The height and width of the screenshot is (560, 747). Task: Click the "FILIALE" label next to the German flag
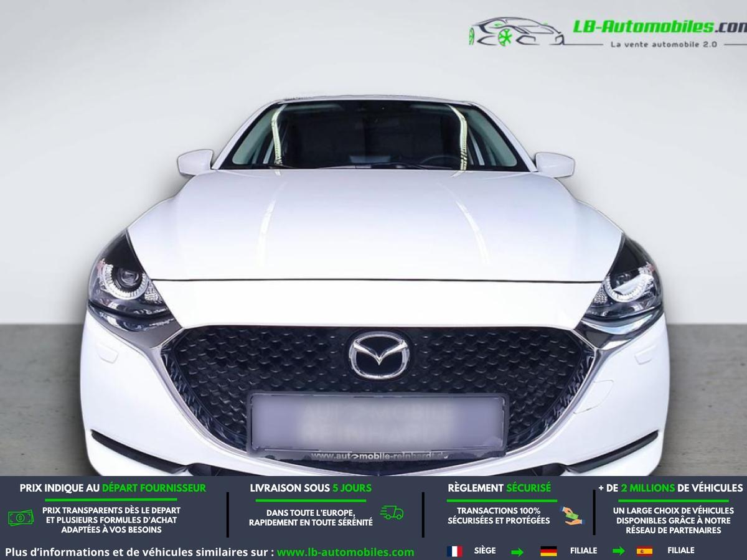[583, 551]
